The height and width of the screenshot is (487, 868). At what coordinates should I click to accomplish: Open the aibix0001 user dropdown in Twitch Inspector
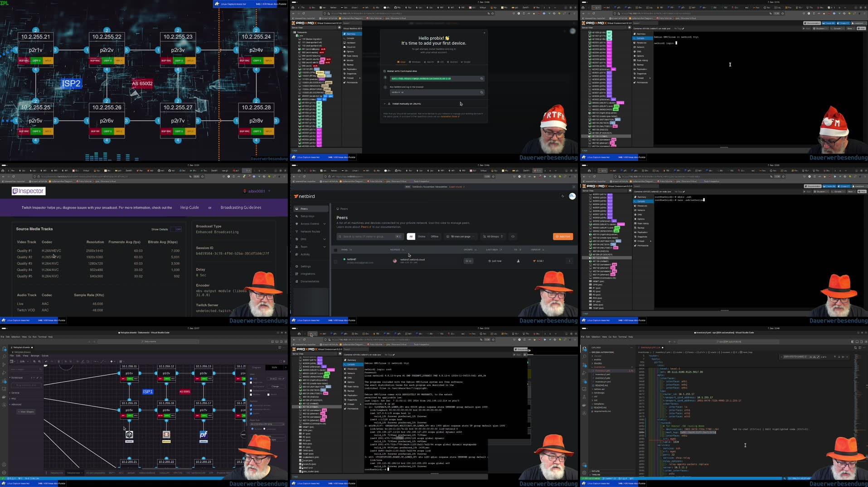point(257,191)
